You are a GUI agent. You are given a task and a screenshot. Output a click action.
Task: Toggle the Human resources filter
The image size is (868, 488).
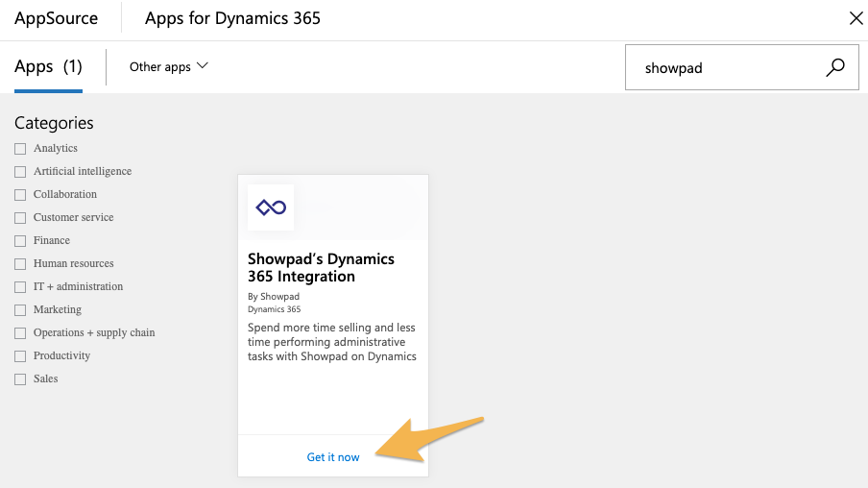20,264
